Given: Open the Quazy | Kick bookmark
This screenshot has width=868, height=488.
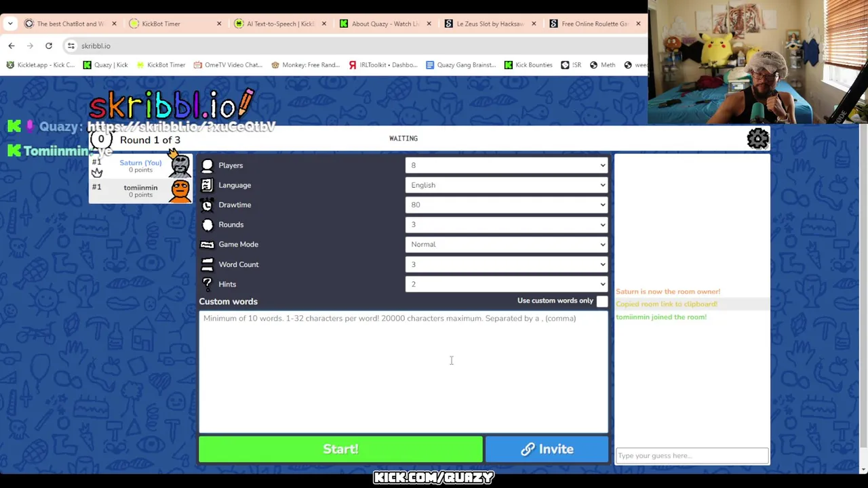Looking at the screenshot, I should [105, 65].
